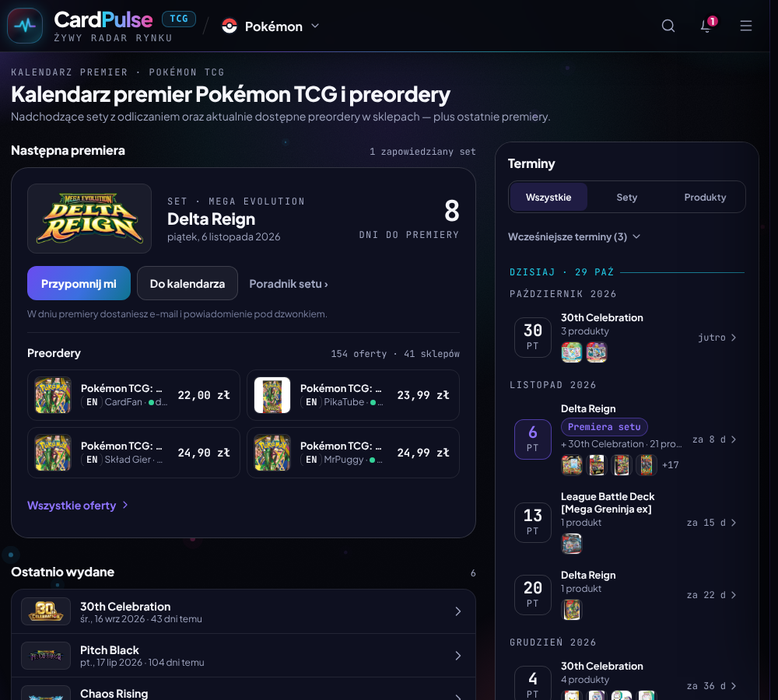Click League Battle Deck product thumbnail
Viewport: 778px width, 700px height.
572,544
